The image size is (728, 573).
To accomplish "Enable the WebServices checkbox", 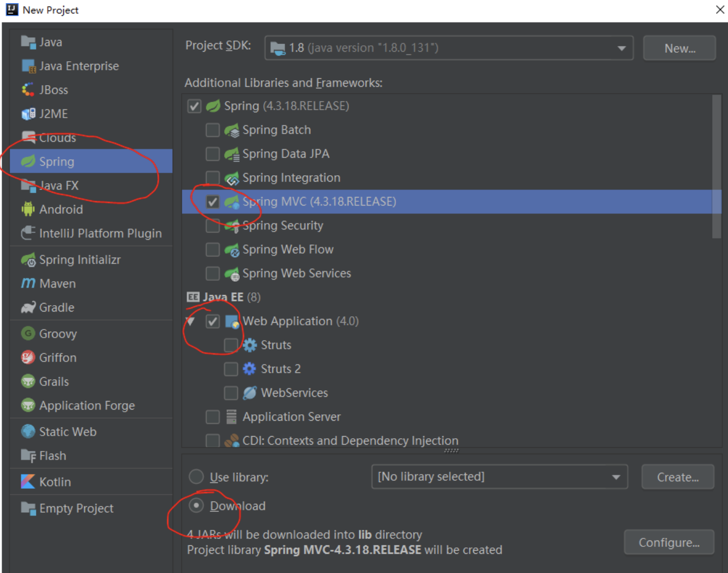I will tap(231, 393).
